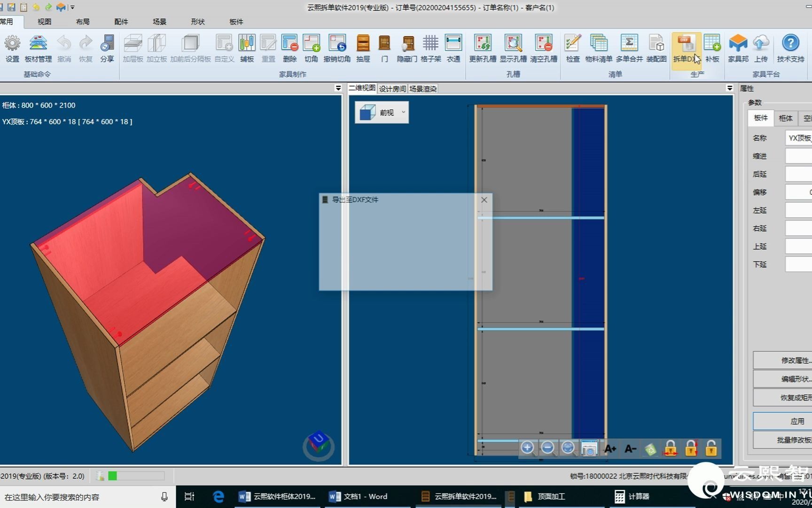
Task: Click 清空孔槽 clear holes and grooves
Action: click(x=544, y=48)
